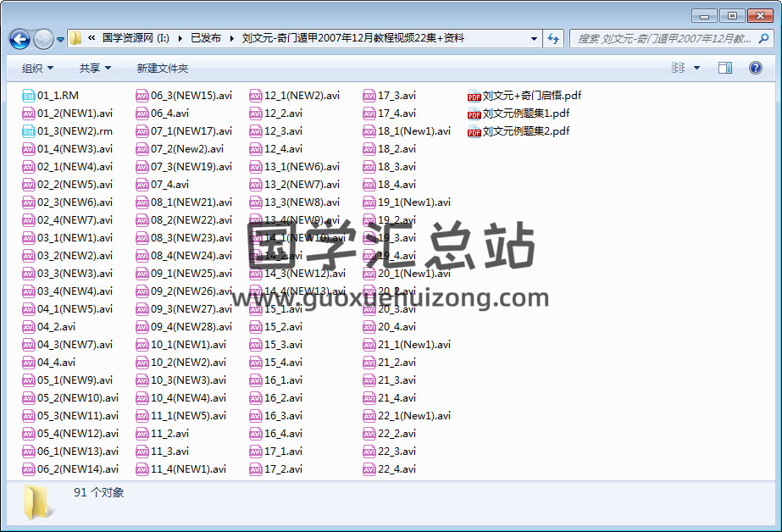Select the 11_4(NEW1).avi file icon

pos(142,469)
